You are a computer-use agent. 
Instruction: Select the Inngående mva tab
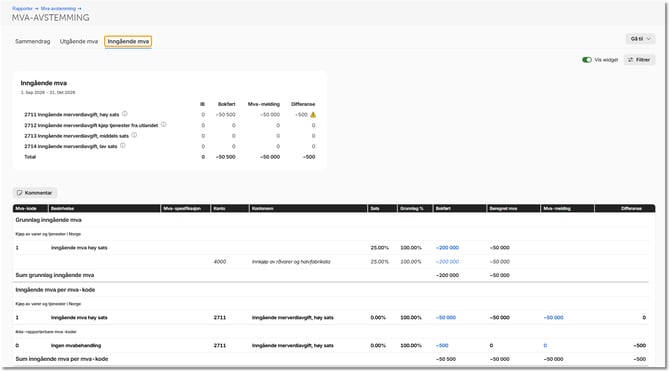point(128,41)
